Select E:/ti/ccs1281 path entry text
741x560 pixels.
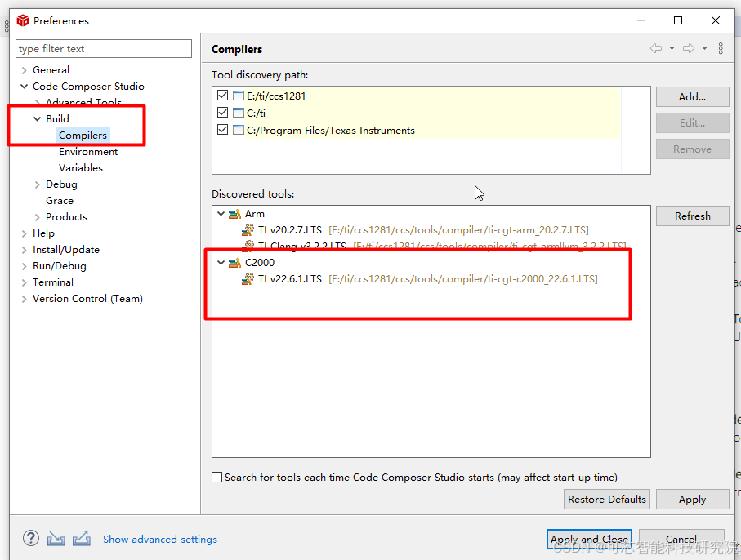(276, 96)
